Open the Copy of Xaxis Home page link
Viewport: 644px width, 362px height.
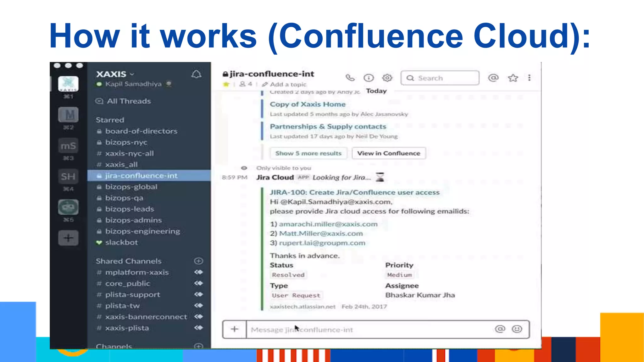tap(308, 104)
